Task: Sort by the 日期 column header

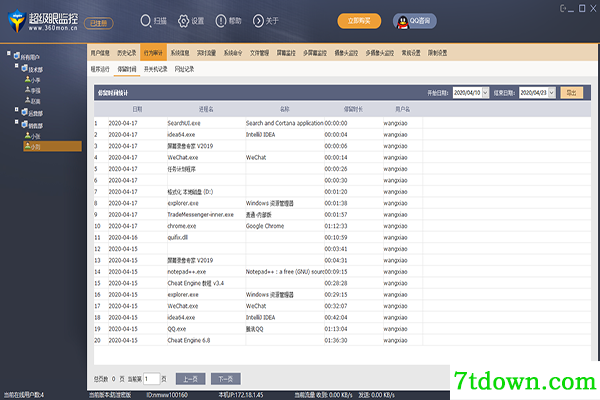Action: point(137,109)
